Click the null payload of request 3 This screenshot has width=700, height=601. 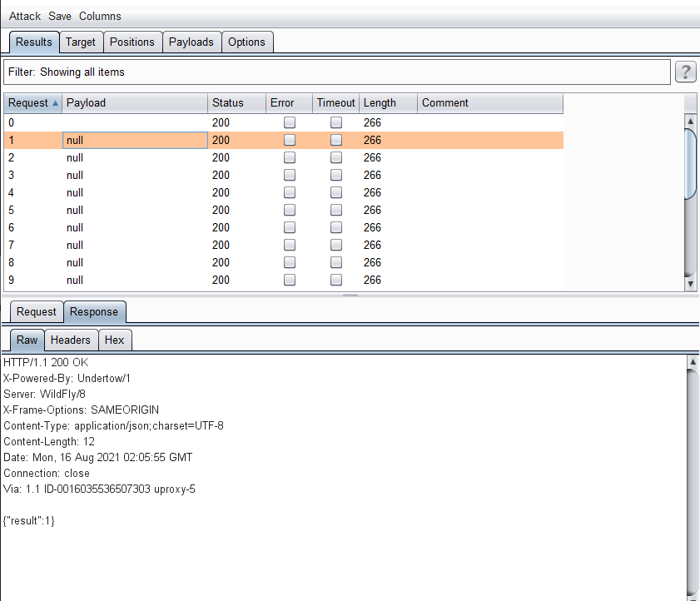pyautogui.click(x=135, y=175)
